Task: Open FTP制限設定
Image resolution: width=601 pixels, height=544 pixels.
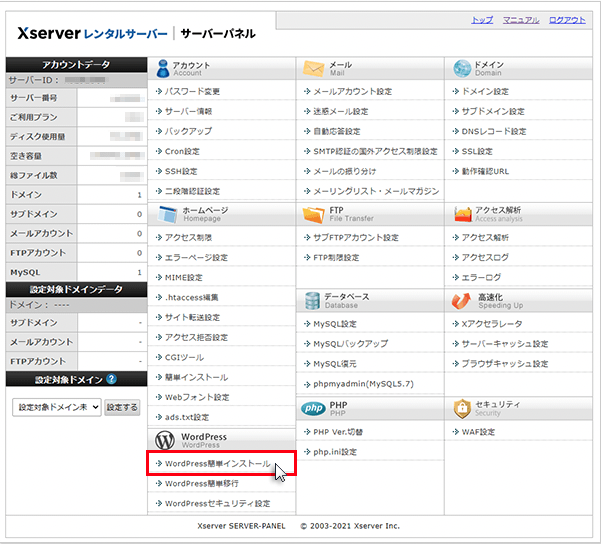Action: pyautogui.click(x=336, y=257)
